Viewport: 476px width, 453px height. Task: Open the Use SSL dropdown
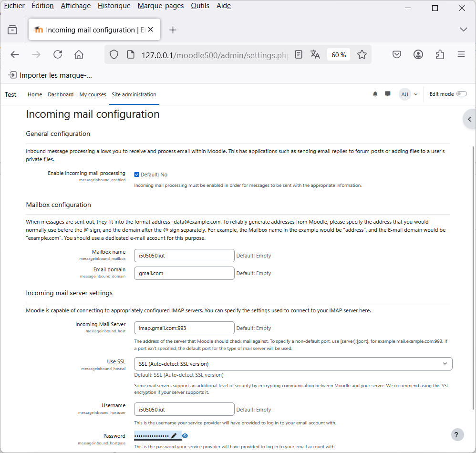point(293,364)
